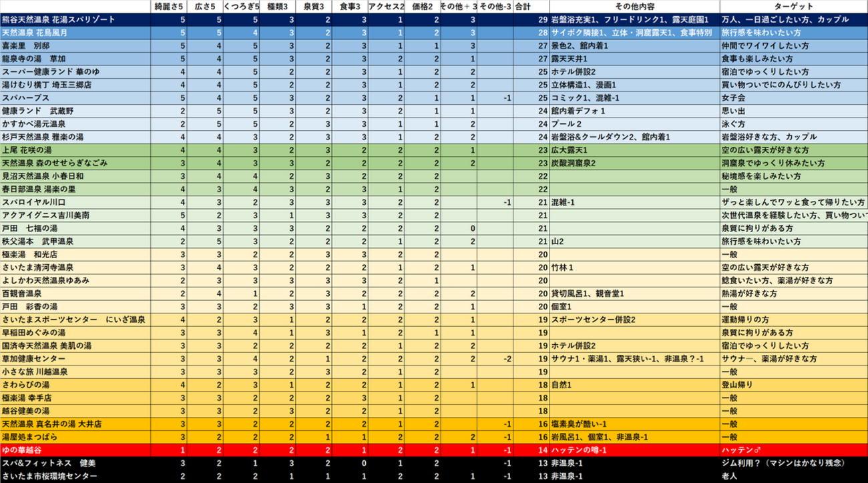Click the 露天天井1 cell
The image size is (868, 483).
coord(634,59)
